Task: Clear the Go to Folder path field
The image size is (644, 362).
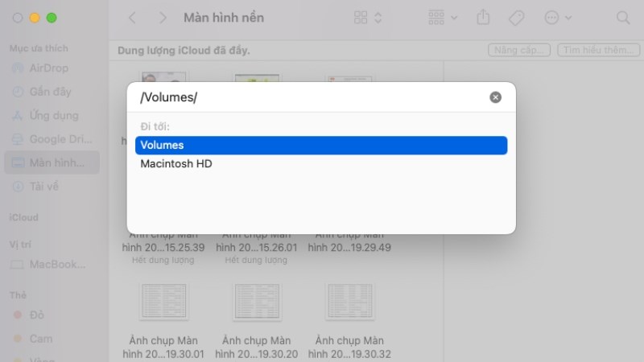Action: (x=495, y=97)
